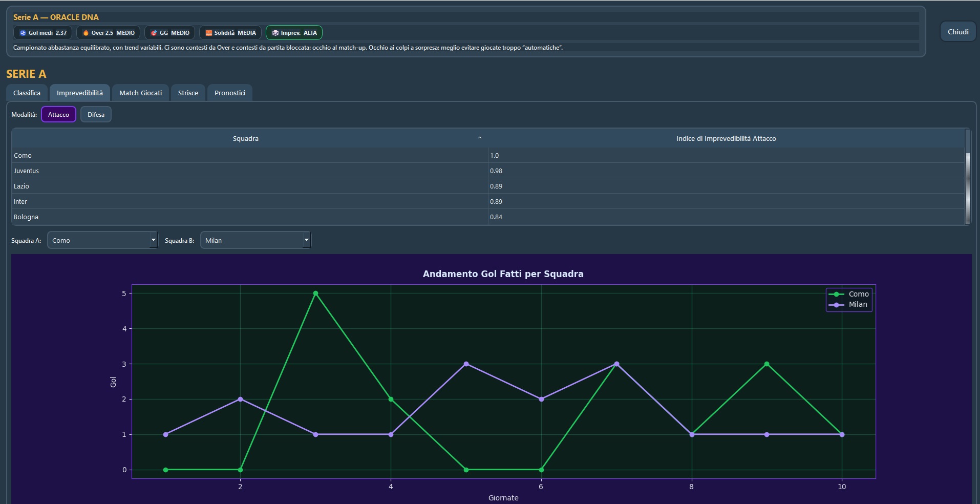
Task: Click the brick wall icon on Solidità badge
Action: pyautogui.click(x=208, y=32)
